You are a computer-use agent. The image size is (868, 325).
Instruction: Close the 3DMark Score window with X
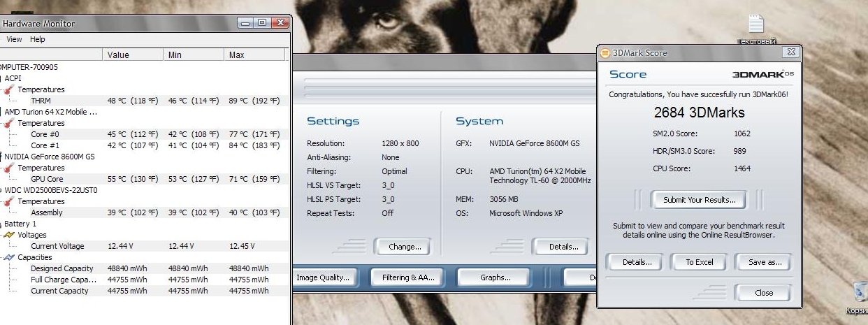coord(790,52)
